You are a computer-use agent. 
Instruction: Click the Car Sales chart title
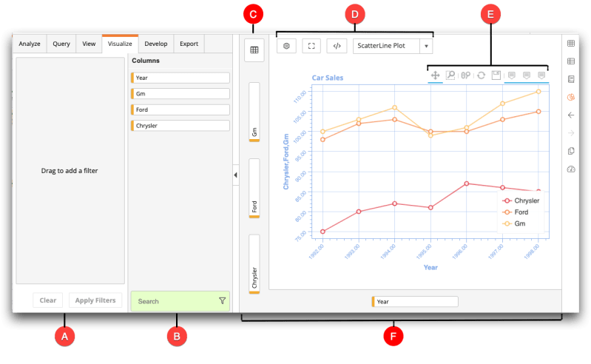(328, 78)
